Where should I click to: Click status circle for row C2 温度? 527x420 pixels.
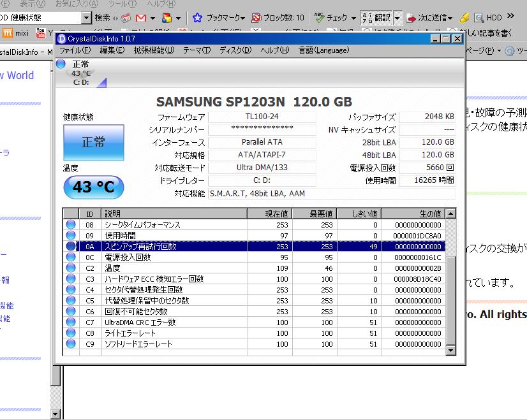[x=71, y=268]
